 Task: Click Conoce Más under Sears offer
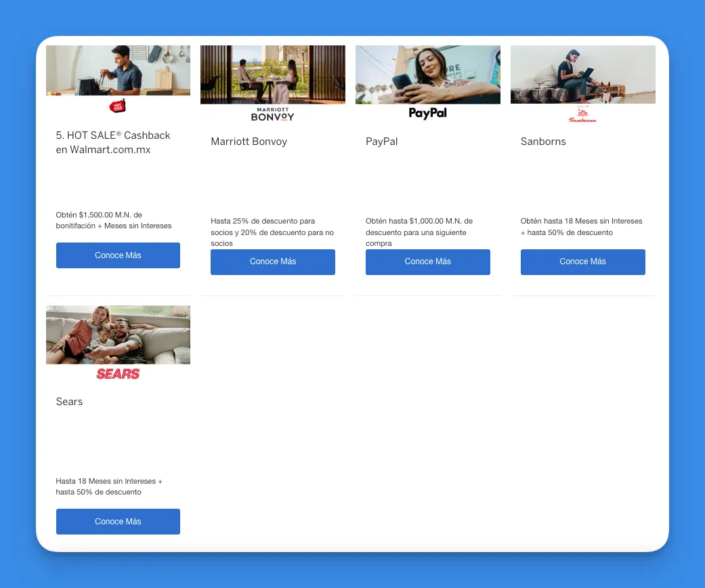point(118,522)
